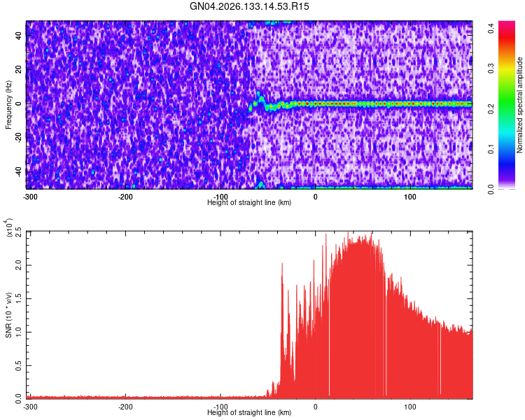Click the -200 tick under the spectrogram
This screenshot has height=420, width=525.
(x=125, y=197)
